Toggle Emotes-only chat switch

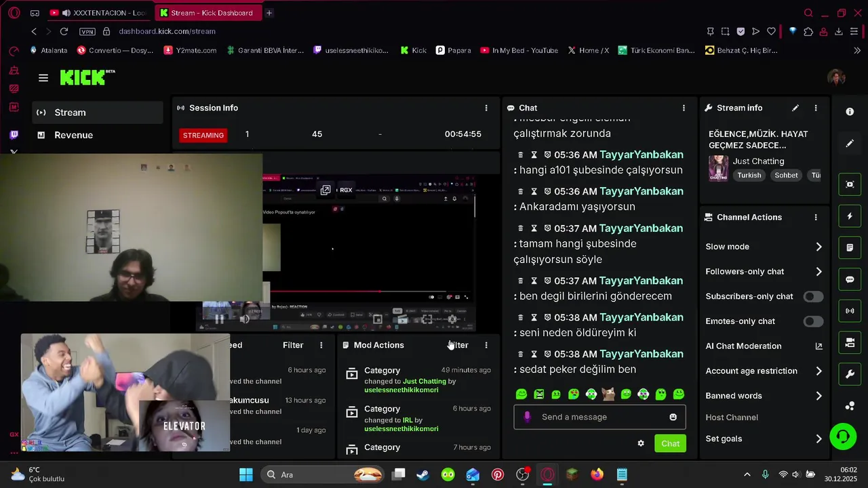coord(813,321)
